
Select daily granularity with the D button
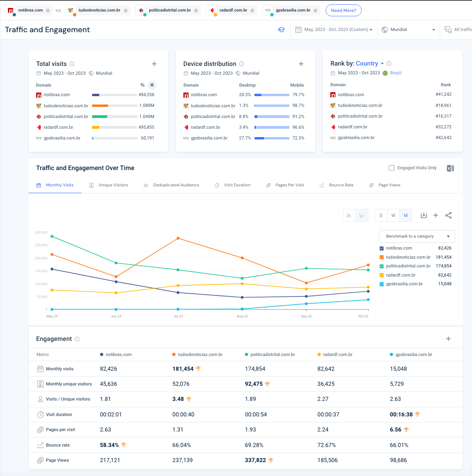(x=381, y=215)
